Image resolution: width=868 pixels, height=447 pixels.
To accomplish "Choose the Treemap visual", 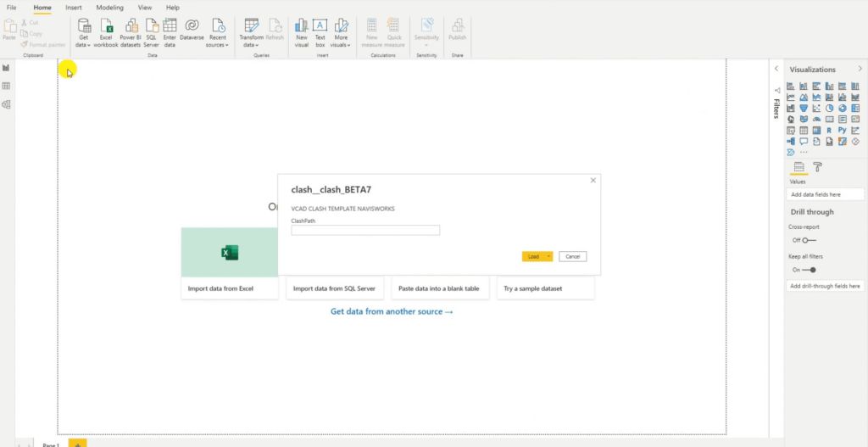I will (855, 108).
